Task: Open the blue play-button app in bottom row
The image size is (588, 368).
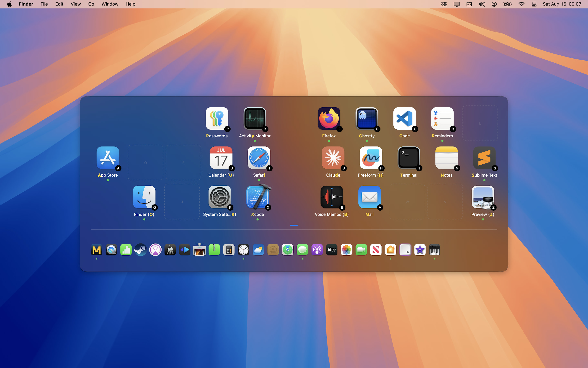Action: coord(185,250)
